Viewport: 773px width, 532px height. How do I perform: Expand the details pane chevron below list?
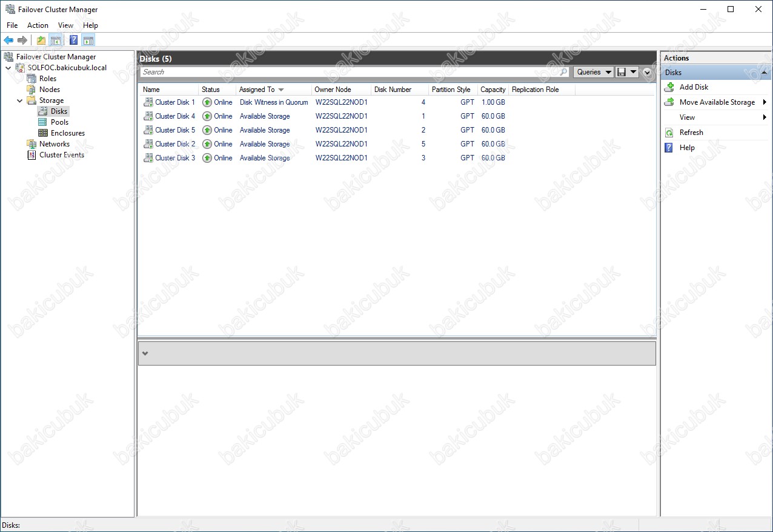145,353
